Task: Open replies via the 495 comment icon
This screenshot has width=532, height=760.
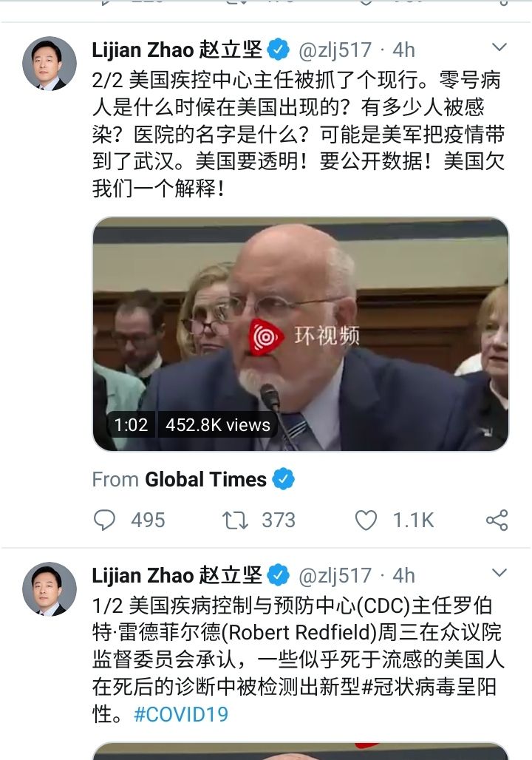Action: tap(104, 520)
